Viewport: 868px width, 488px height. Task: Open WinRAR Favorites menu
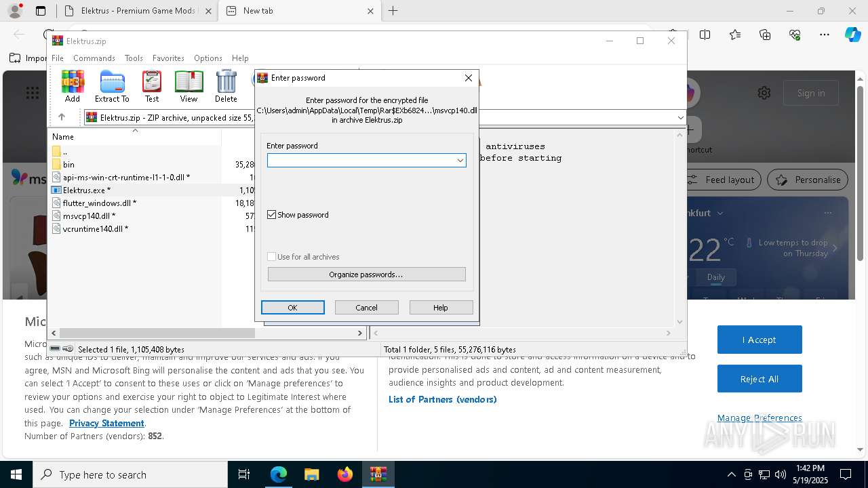(x=168, y=58)
